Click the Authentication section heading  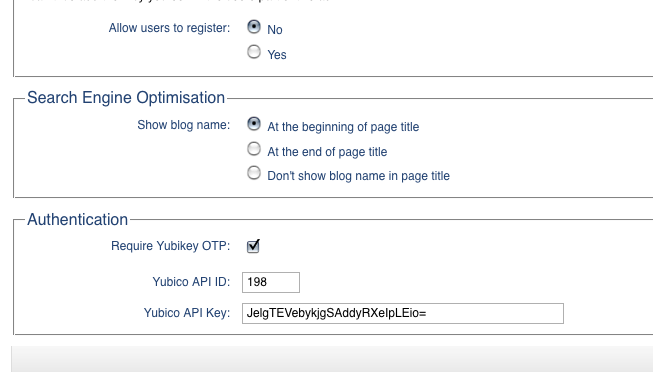[x=77, y=220]
